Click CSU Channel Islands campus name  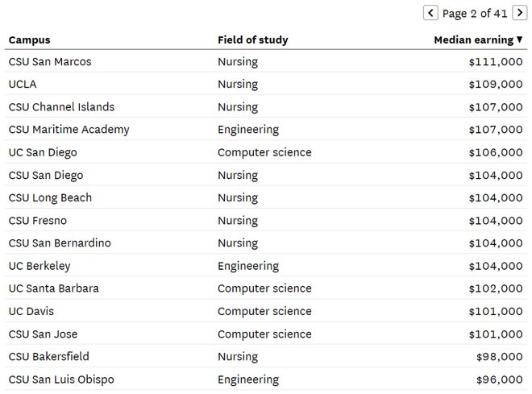point(61,107)
